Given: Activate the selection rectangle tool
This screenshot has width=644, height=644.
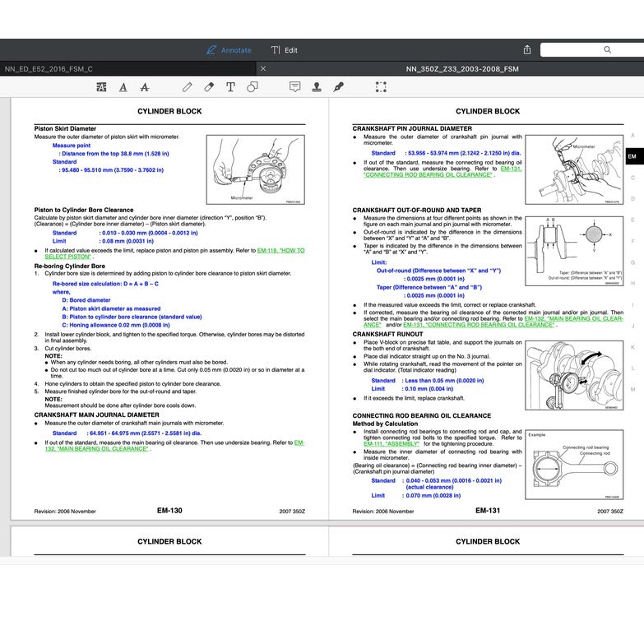Looking at the screenshot, I should 381,86.
